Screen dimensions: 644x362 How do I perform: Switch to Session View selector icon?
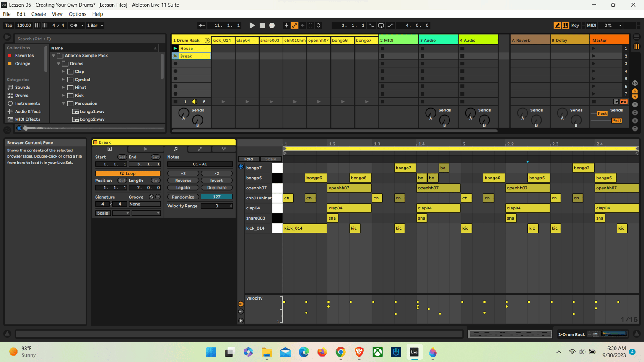636,47
